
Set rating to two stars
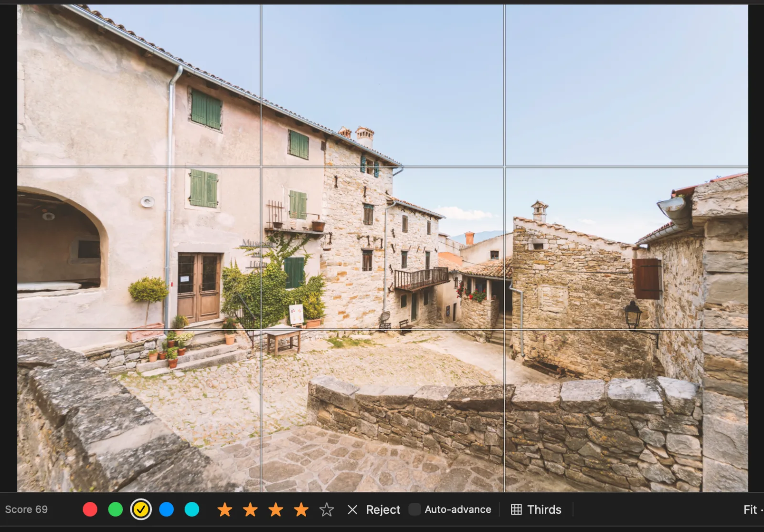[x=250, y=510]
